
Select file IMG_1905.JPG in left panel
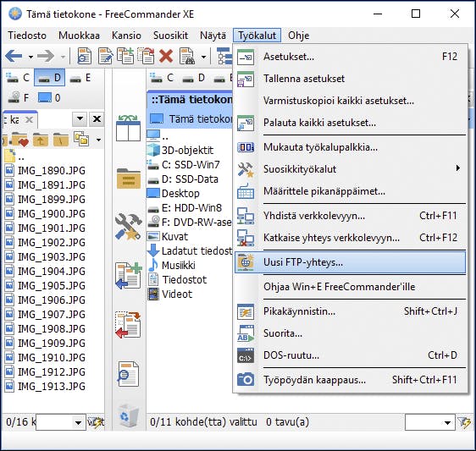pyautogui.click(x=52, y=286)
